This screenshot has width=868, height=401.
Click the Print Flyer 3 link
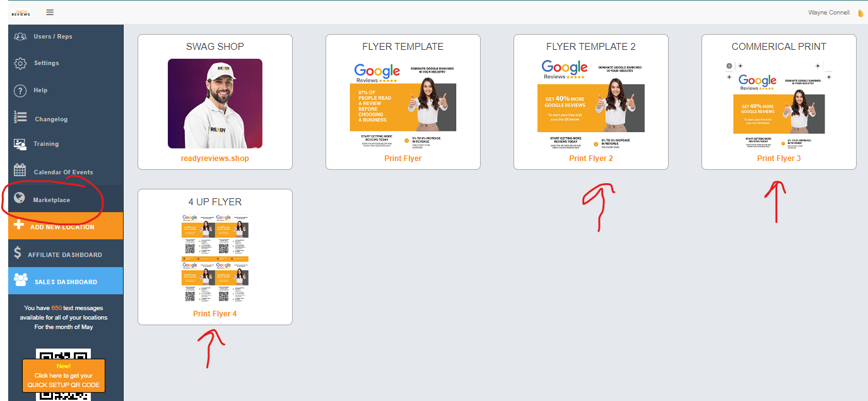(x=778, y=159)
